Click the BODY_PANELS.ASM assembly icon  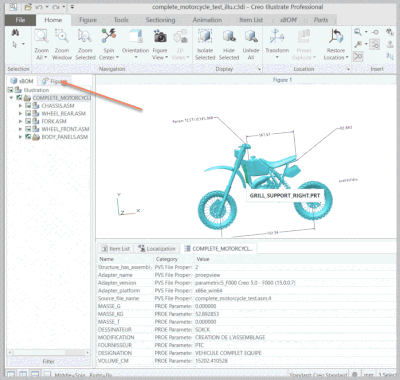pos(36,137)
